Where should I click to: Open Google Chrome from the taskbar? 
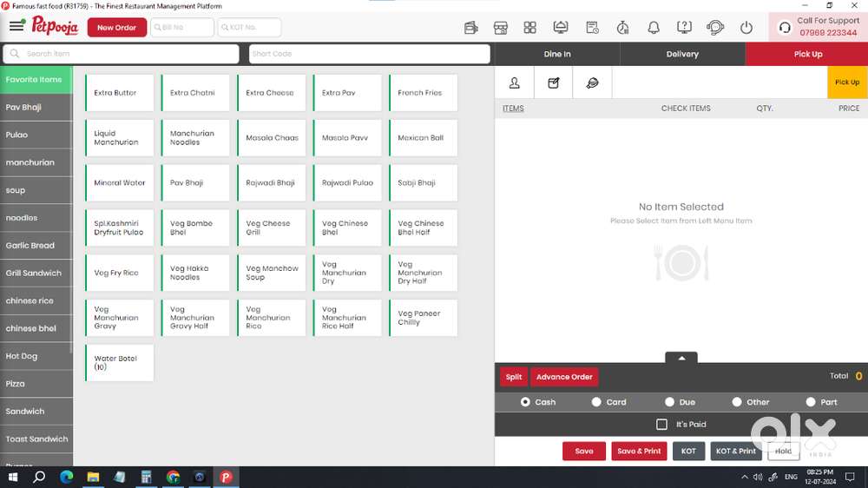click(x=173, y=477)
